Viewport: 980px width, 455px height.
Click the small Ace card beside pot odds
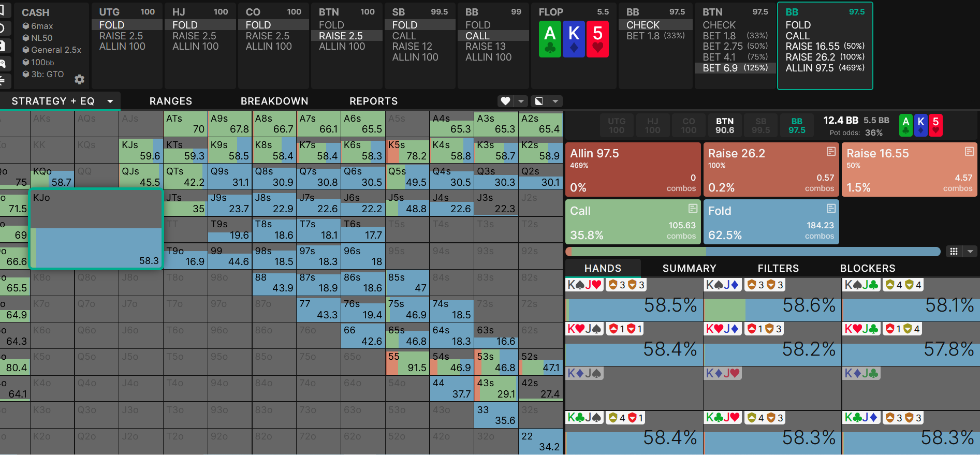pyautogui.click(x=906, y=125)
